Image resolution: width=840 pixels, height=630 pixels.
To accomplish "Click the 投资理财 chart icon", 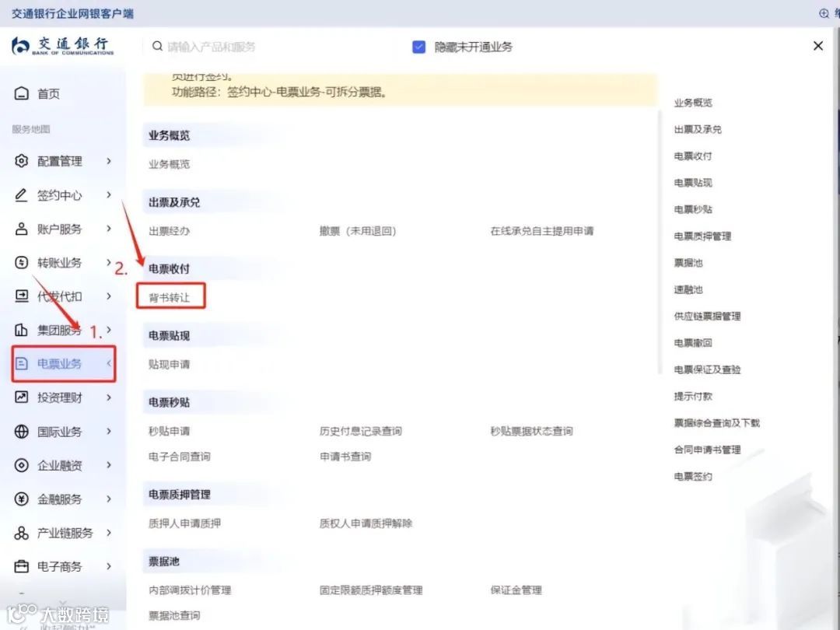I will [22, 397].
